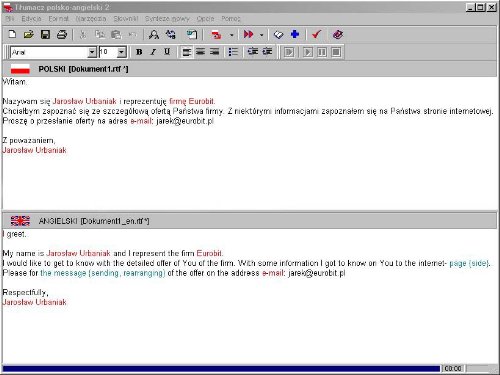Decrease paragraph indent

(253, 52)
